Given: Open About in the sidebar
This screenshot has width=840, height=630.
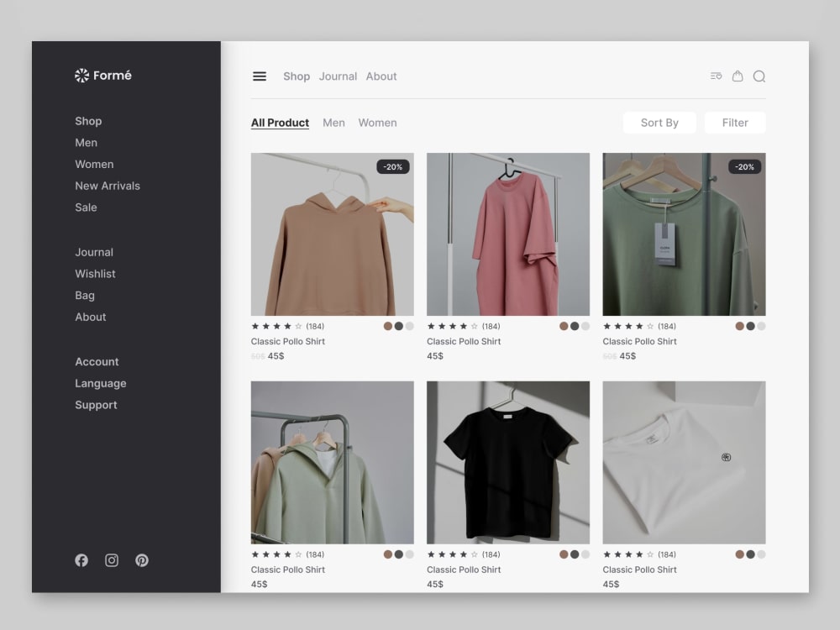Looking at the screenshot, I should point(91,318).
